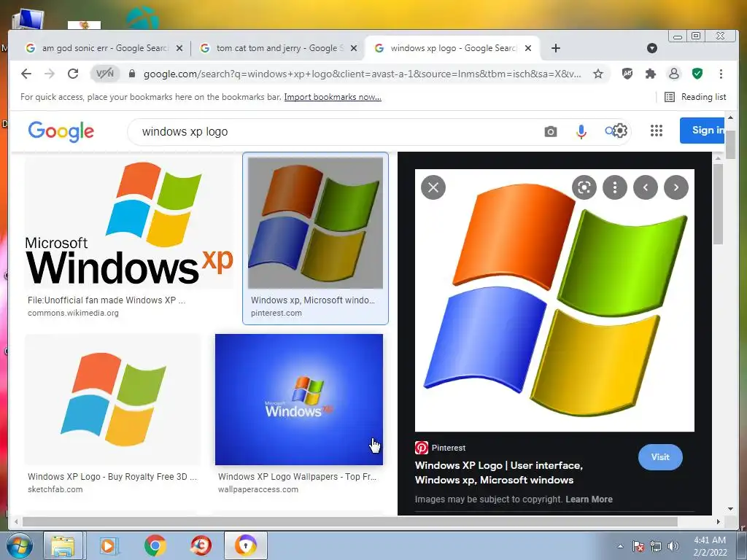Toggle the VPN button in address bar
This screenshot has width=747, height=560.
[x=105, y=74]
